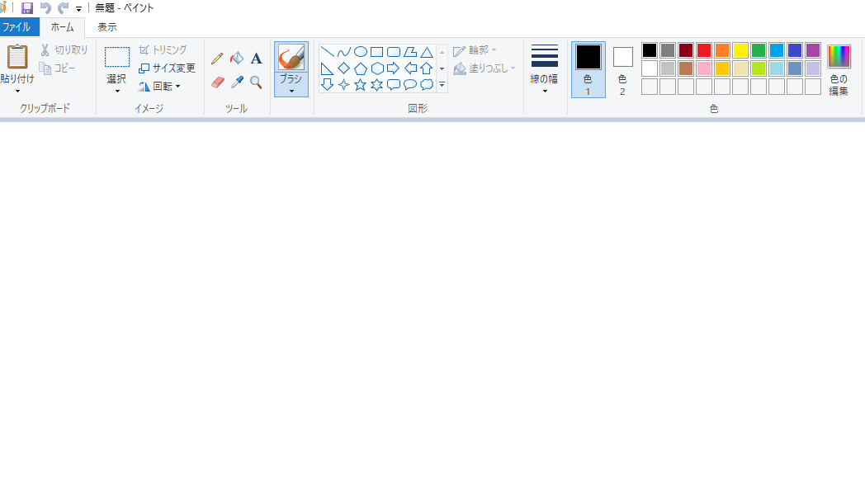Choose the Right arrow shape

coord(394,68)
